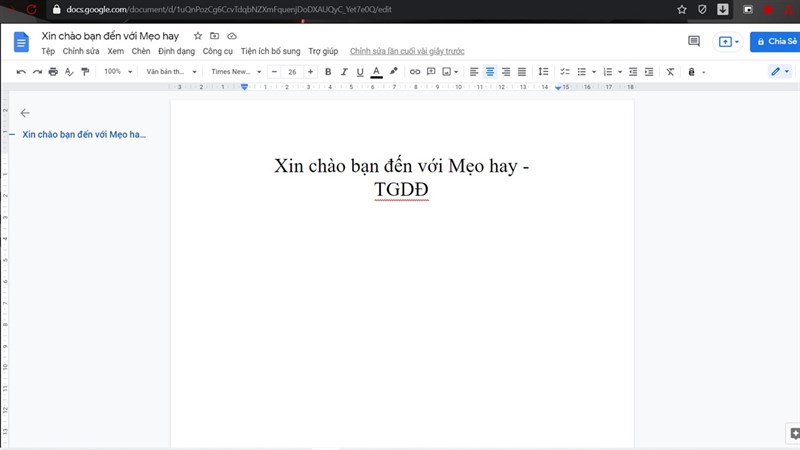Image resolution: width=800 pixels, height=450 pixels.
Task: Add a comment from toolbar icon
Action: pos(431,72)
